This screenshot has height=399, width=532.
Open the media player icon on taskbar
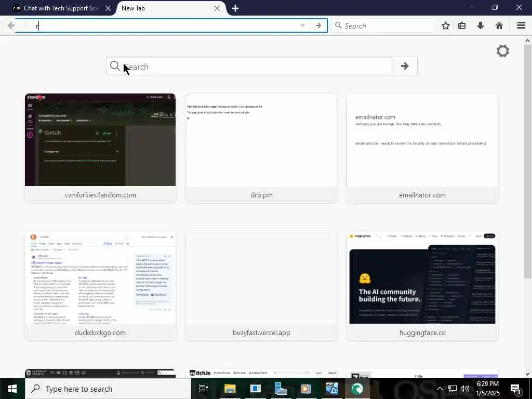point(306,389)
